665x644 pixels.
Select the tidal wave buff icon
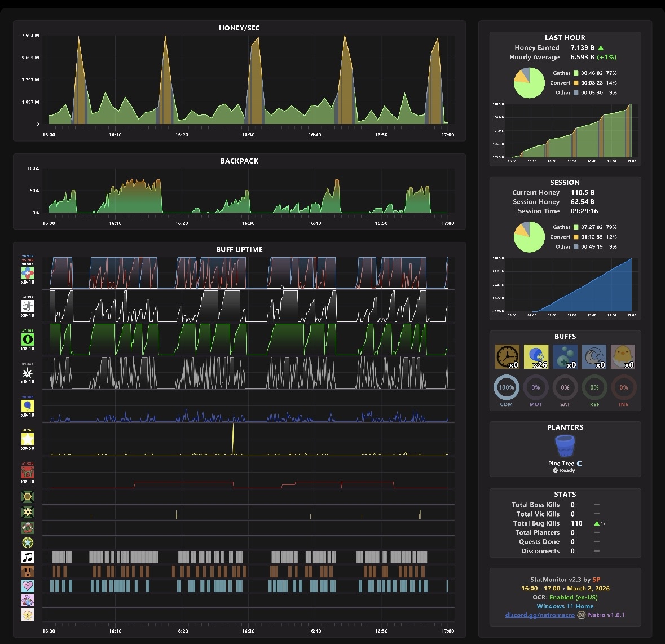(x=594, y=356)
